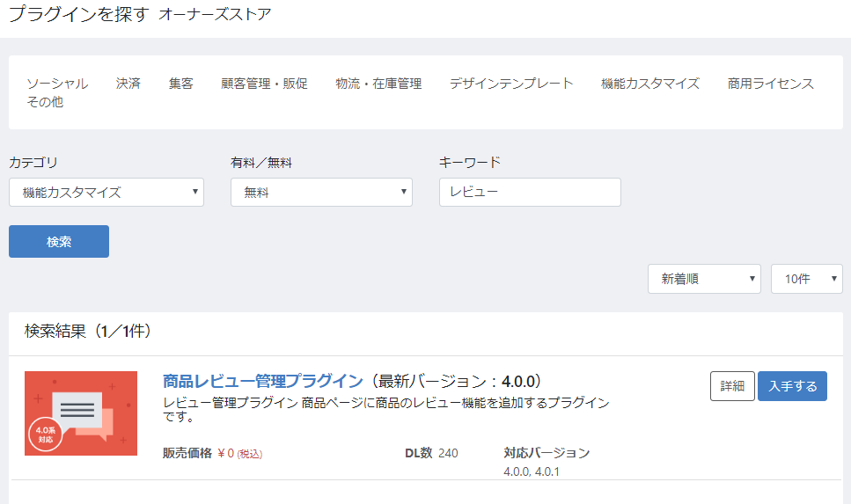Click the 入手する button
The height and width of the screenshot is (504, 851).
[x=792, y=386]
